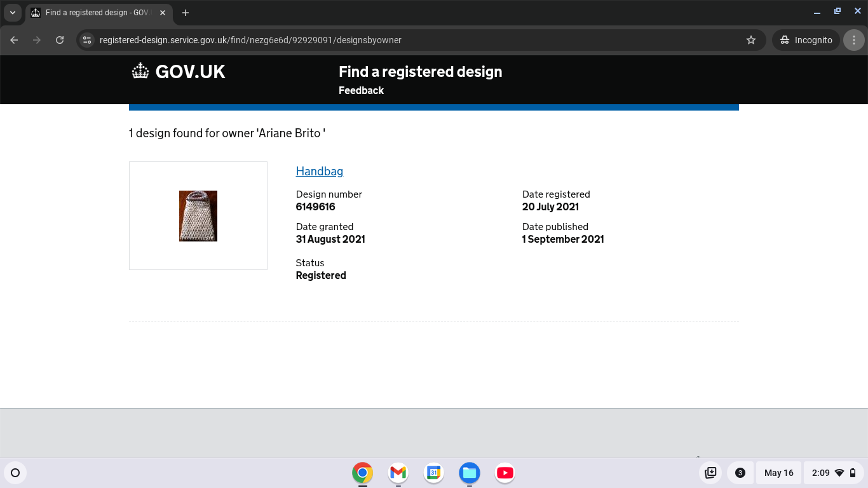This screenshot has width=868, height=488.
Task: Expand the tab search dropdown arrow
Action: click(x=13, y=13)
